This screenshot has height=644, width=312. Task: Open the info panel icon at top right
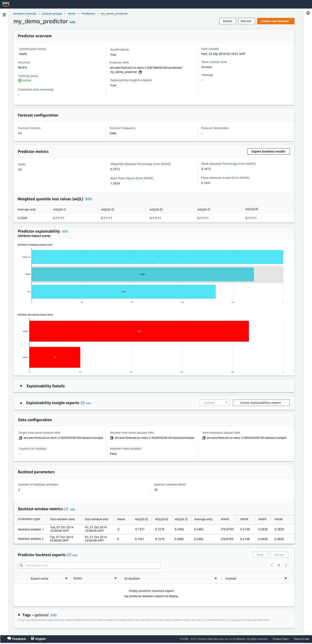[x=308, y=13]
